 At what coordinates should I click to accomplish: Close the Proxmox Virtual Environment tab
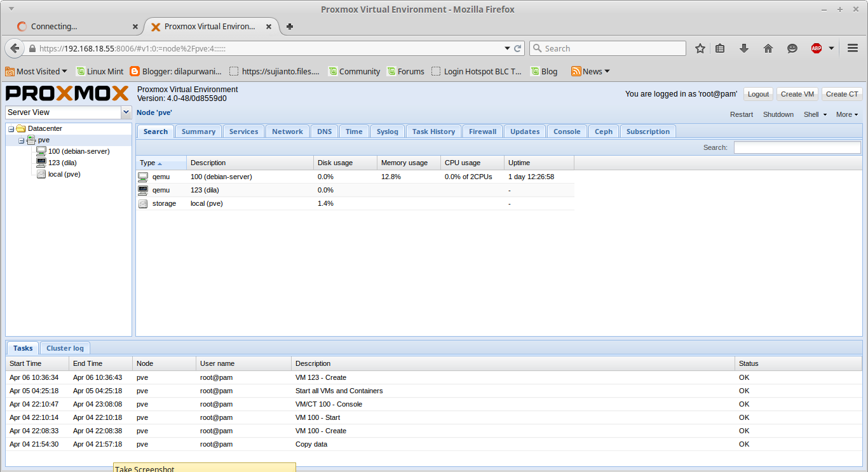tap(269, 27)
